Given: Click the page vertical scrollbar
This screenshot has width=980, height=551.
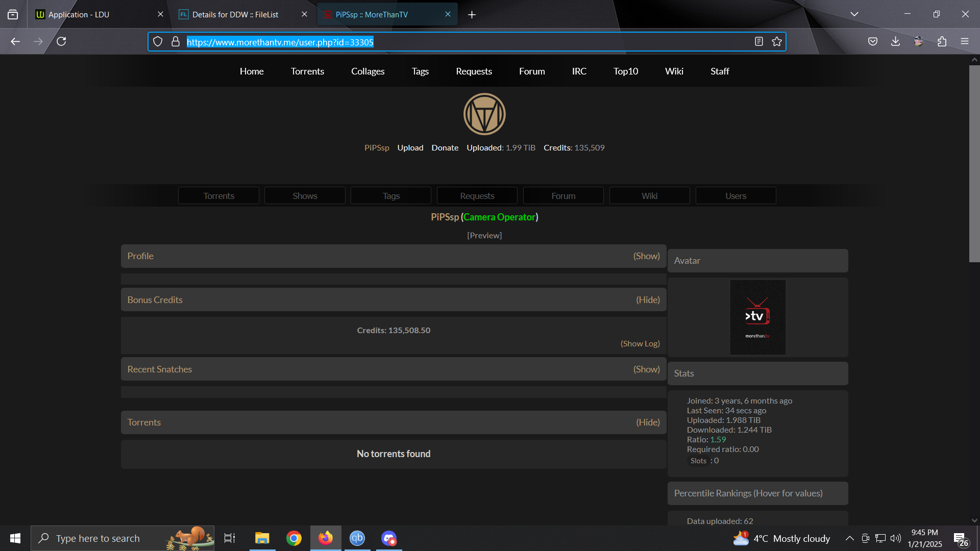Looking at the screenshot, I should click(x=974, y=163).
